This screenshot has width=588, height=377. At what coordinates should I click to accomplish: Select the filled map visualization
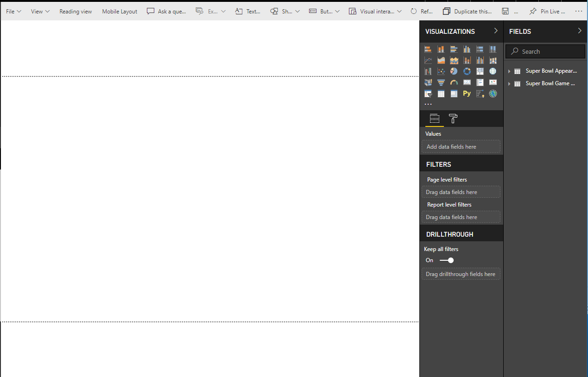(x=428, y=82)
